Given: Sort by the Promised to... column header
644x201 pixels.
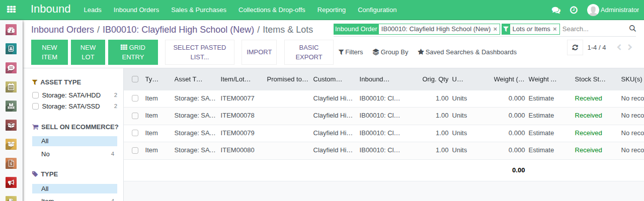Looking at the screenshot, I should (x=287, y=79).
